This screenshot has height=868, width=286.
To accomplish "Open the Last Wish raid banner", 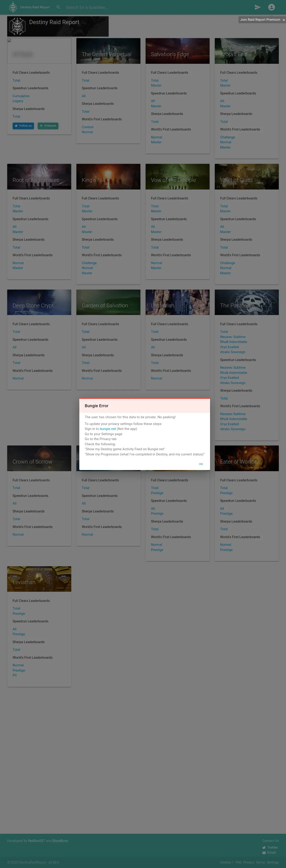I will pos(178,302).
